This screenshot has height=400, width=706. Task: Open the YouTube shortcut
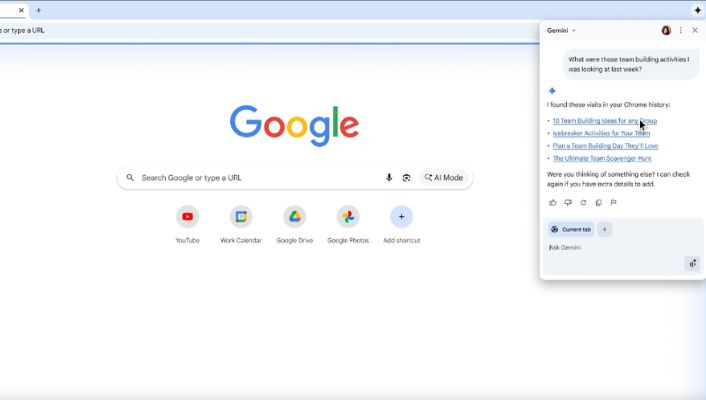[x=187, y=217]
